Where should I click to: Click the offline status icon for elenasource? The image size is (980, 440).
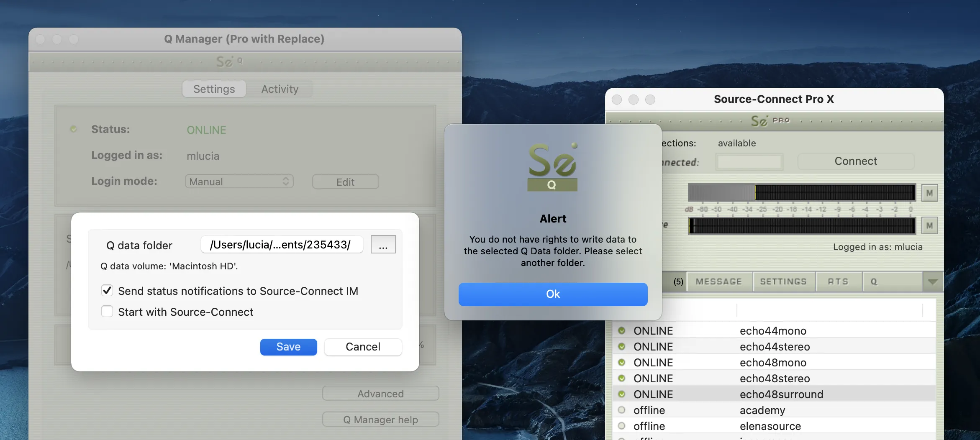pos(622,426)
